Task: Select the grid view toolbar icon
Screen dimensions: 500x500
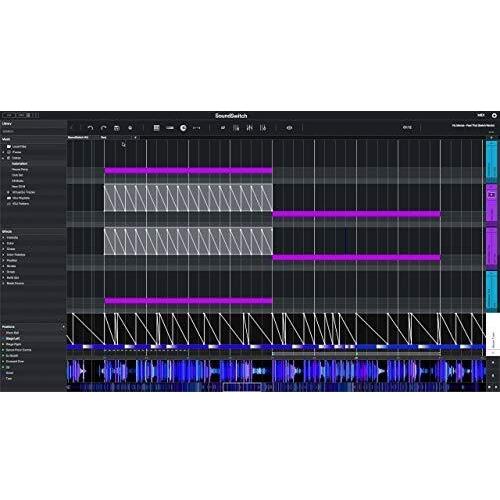Action: point(156,128)
